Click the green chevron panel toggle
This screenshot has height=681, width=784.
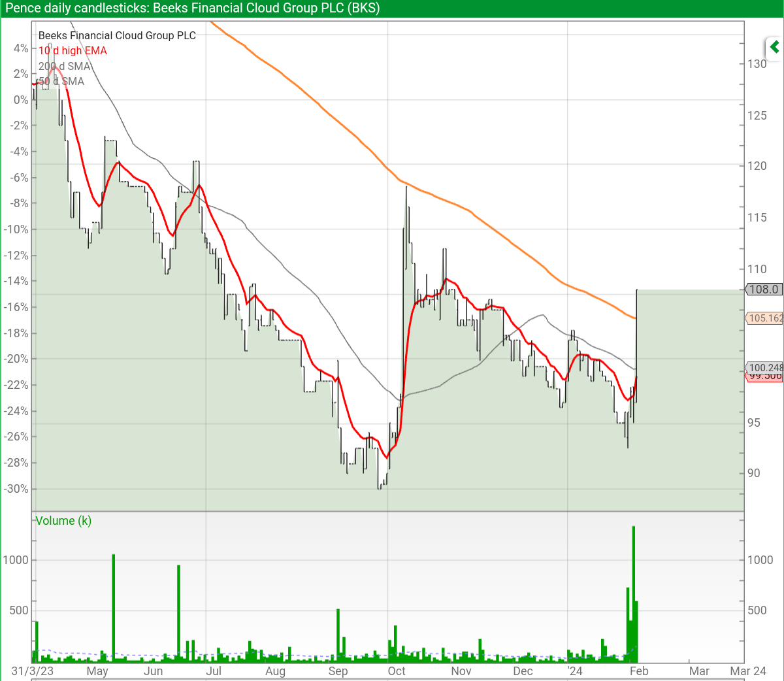(x=774, y=47)
